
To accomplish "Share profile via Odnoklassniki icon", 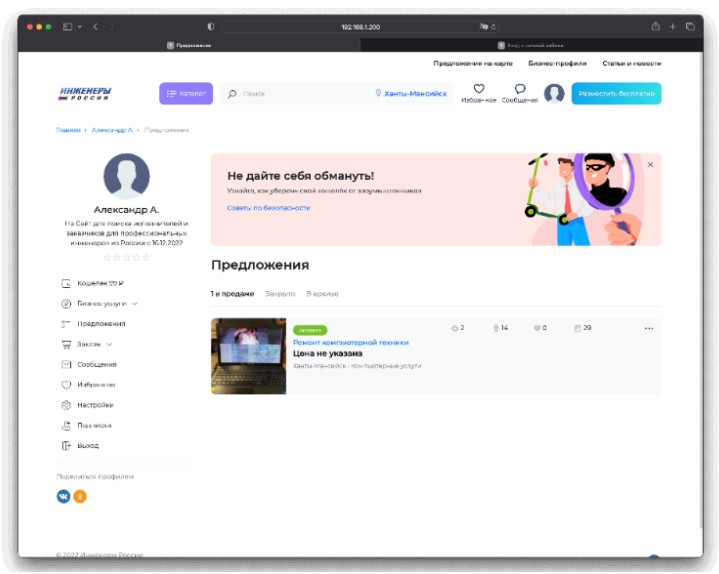I will click(80, 496).
